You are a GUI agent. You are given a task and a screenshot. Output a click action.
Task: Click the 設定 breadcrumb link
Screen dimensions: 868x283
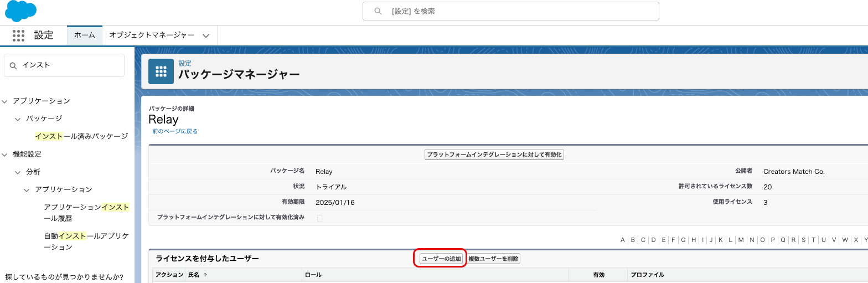click(x=185, y=64)
